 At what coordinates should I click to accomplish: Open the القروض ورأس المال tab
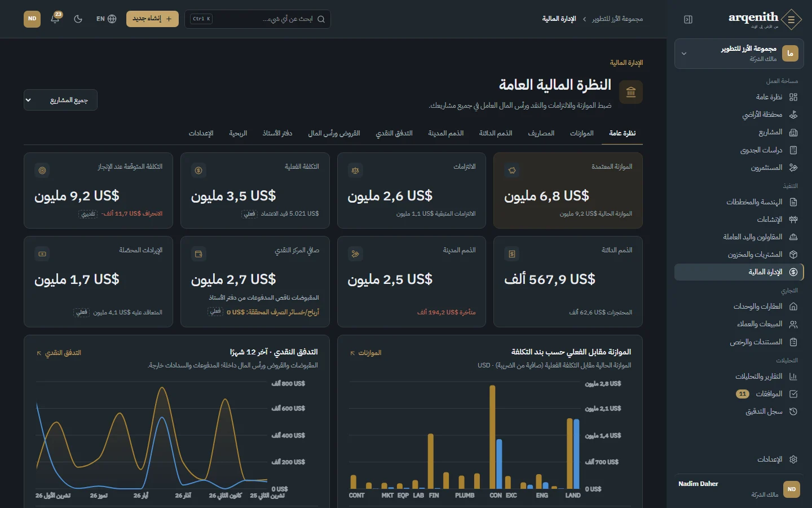pos(334,133)
